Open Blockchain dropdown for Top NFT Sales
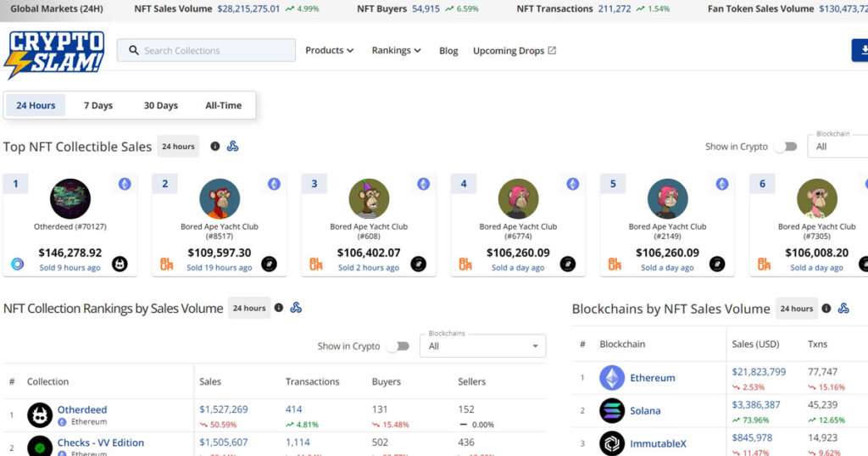This screenshot has height=456, width=868. tap(837, 146)
